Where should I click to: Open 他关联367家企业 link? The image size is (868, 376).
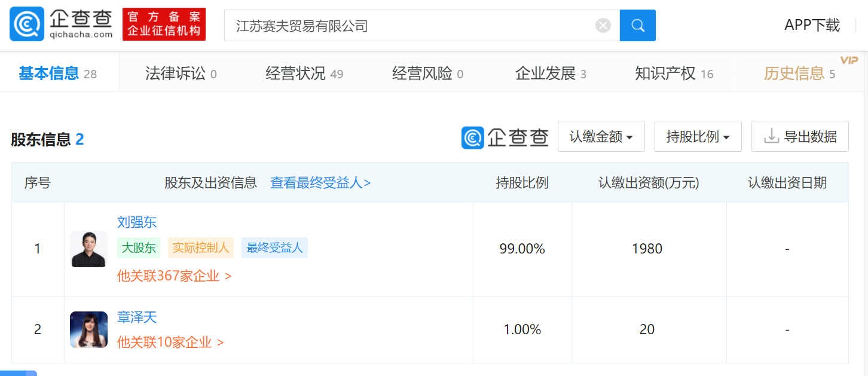click(175, 276)
